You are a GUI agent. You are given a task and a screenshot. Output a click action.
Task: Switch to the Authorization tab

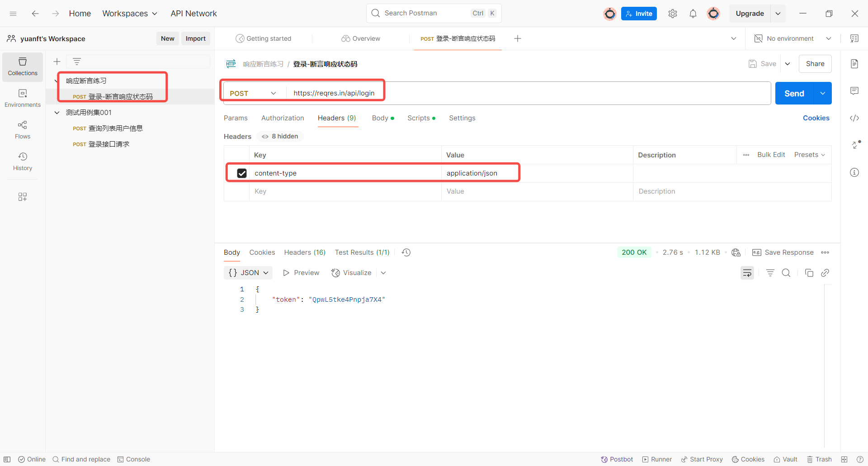tap(283, 118)
